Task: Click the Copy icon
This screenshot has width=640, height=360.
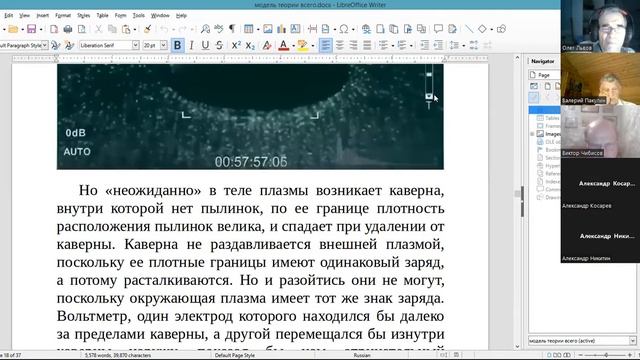Action: [x=112, y=29]
